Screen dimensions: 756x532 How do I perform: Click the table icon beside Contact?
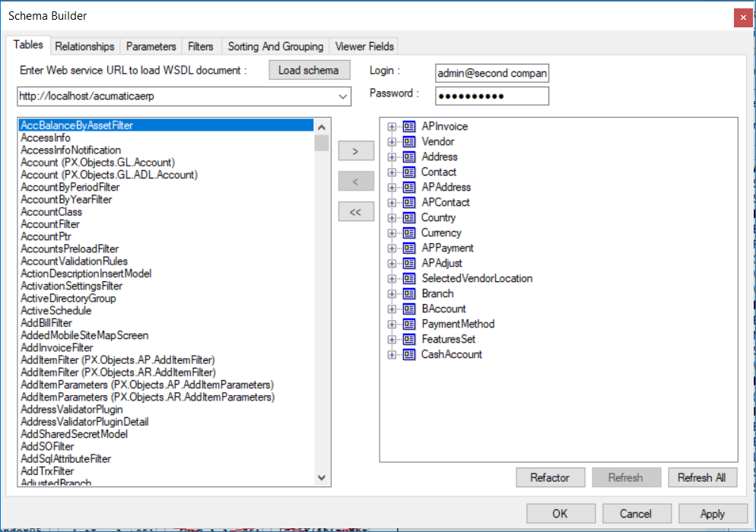pos(409,172)
